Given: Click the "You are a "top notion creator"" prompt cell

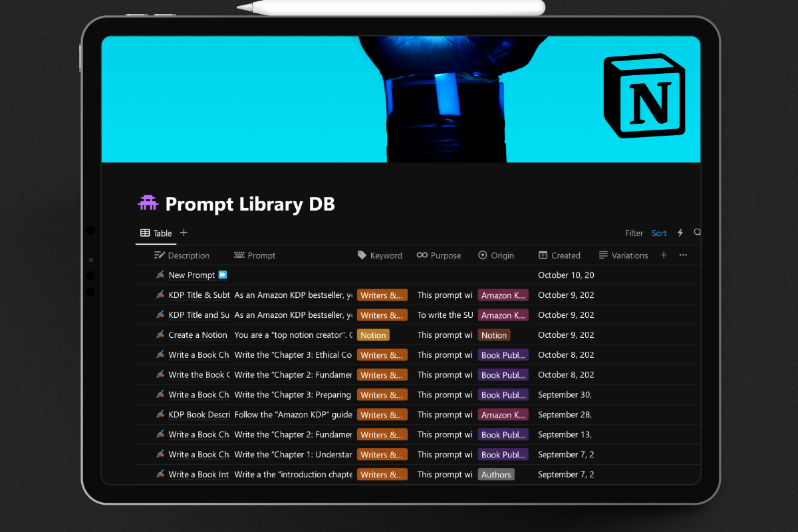Looking at the screenshot, I should click(x=293, y=335).
